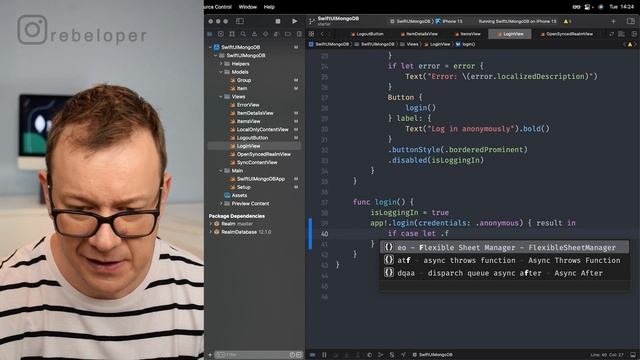Open the test navigator (diamond)
640x360 pixels.
[x=266, y=34]
